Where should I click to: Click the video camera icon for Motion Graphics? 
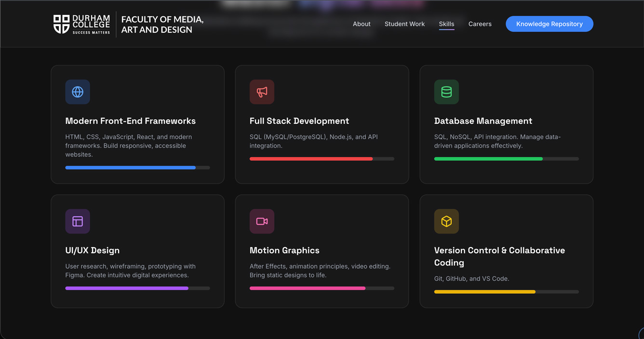coord(262,222)
